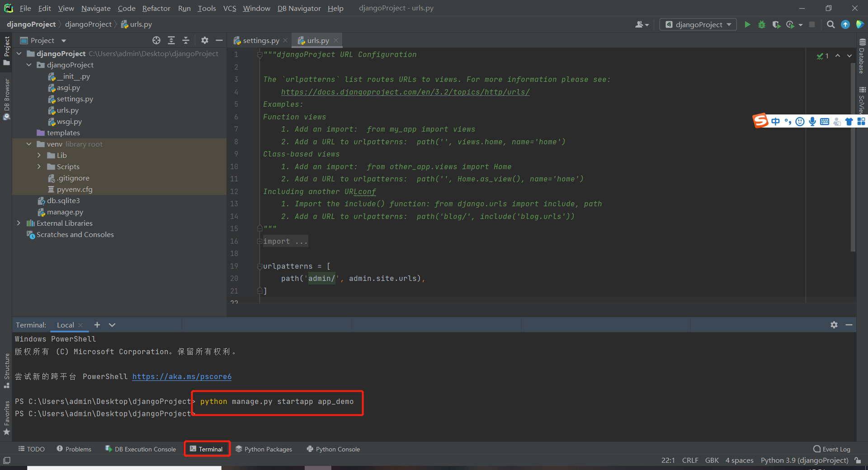Viewport: 868px width, 470px height.
Task: Run with coverage icon in toolbar
Action: [776, 24]
